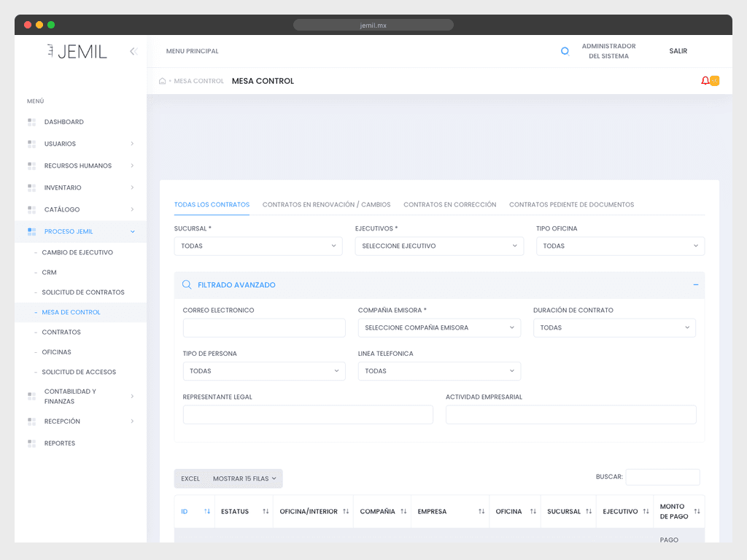
Task: Collapse Filtrado Avanzado panel with minus
Action: [695, 285]
